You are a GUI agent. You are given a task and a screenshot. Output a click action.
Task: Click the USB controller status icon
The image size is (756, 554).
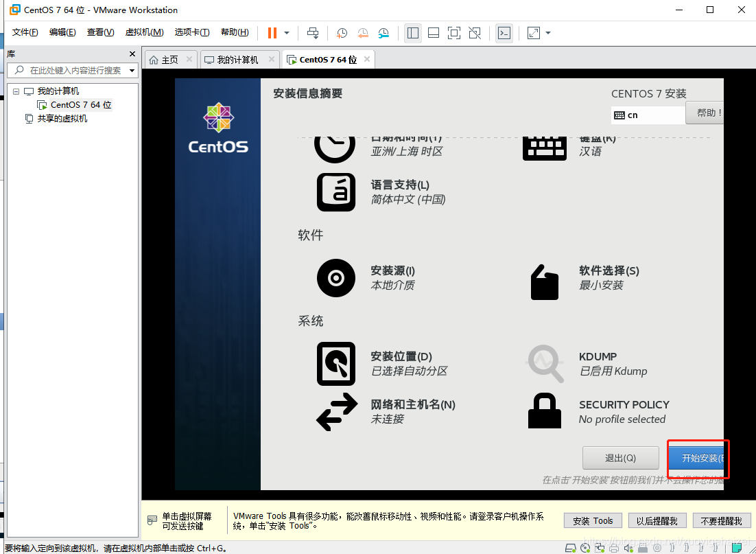pyautogui.click(x=643, y=549)
